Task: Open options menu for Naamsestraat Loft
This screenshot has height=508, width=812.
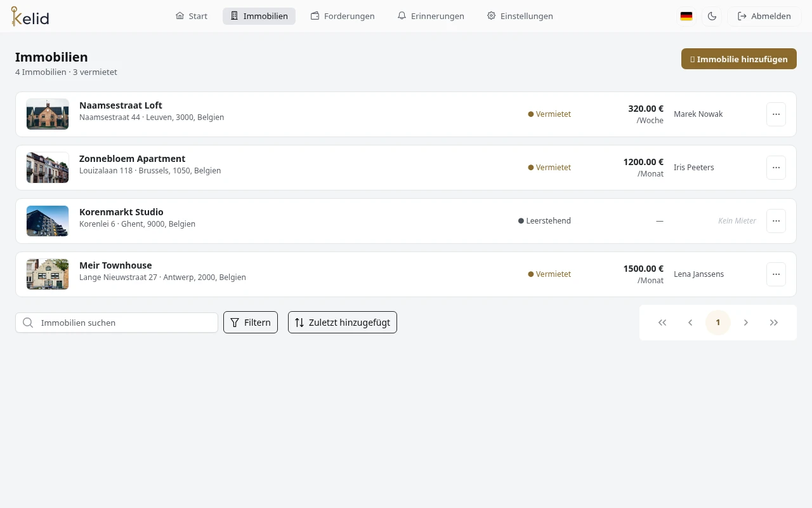Action: click(776, 114)
